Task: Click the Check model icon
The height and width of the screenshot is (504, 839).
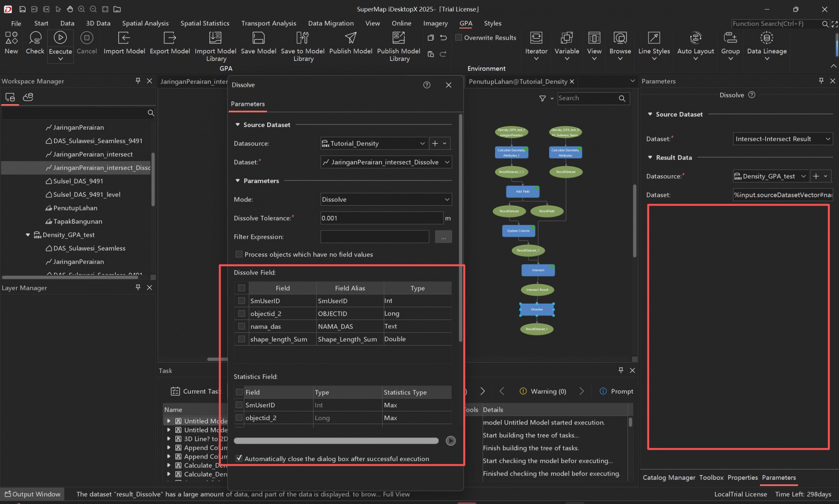Action: (35, 38)
